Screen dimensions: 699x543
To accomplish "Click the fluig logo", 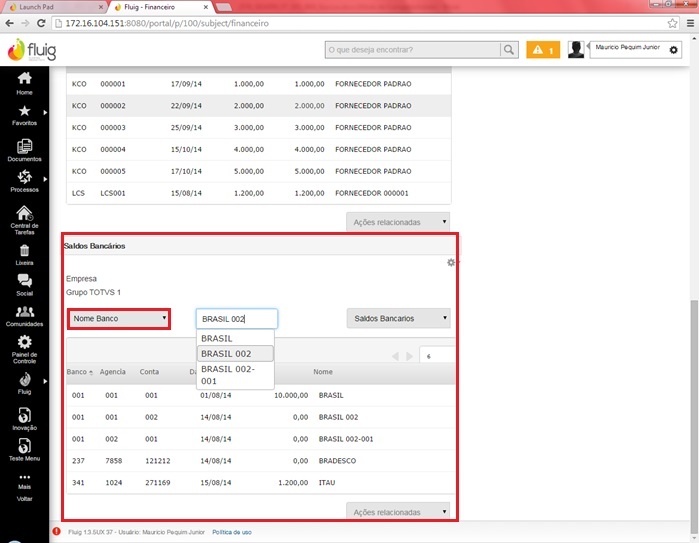I will click(x=32, y=50).
